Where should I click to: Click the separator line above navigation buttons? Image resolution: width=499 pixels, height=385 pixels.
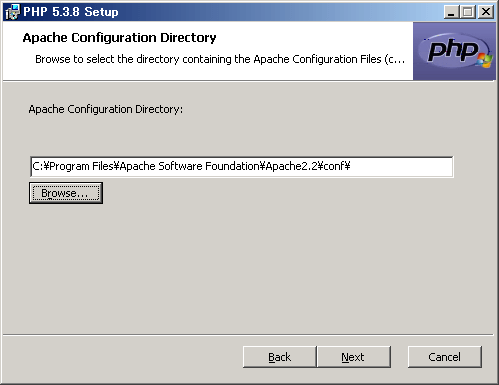tap(248, 334)
